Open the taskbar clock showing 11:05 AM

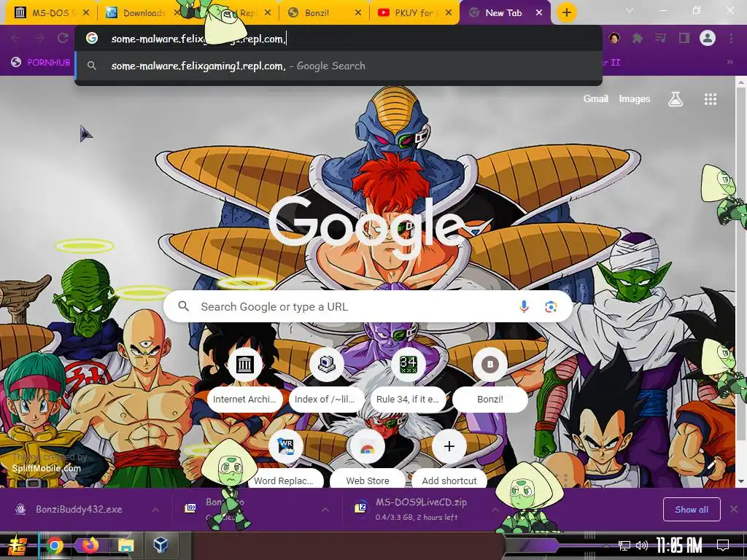coord(679,545)
